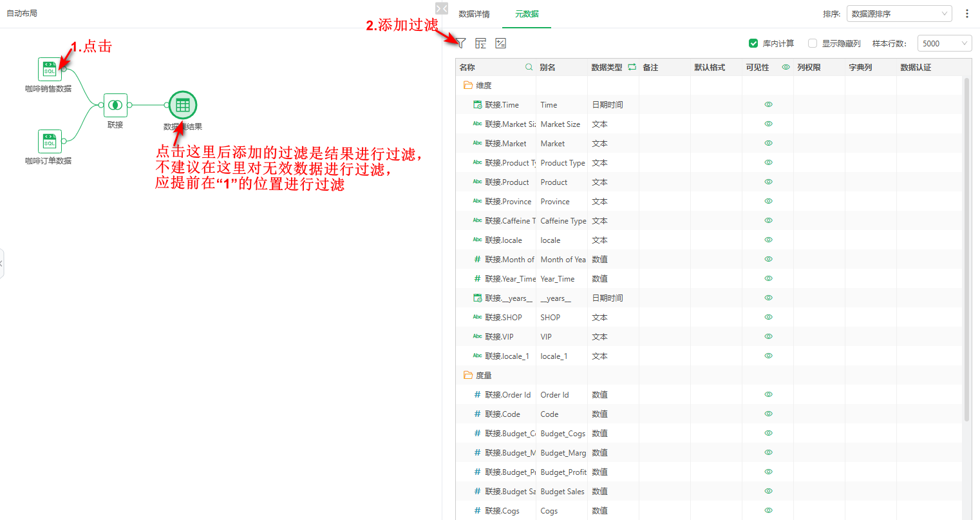980x520 pixels.
Task: Open data type 文本 of 联接.VIP
Action: pos(599,336)
